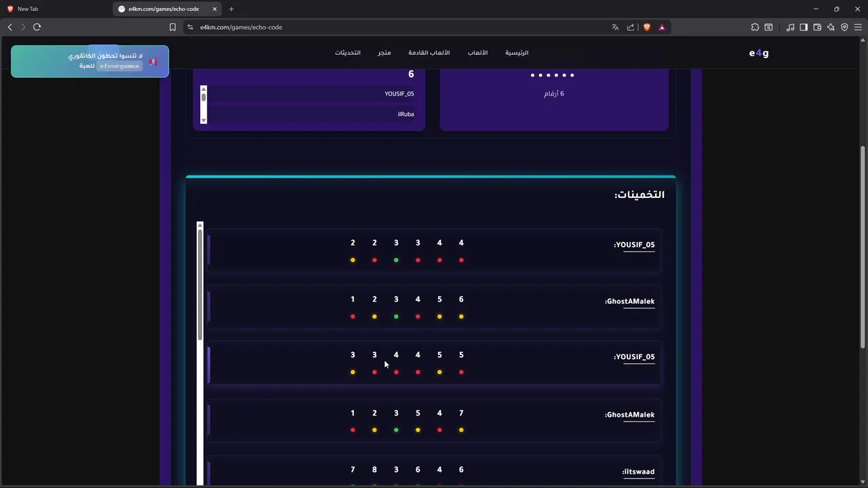Bookmark this page with the bookmark icon
The width and height of the screenshot is (868, 488).
click(172, 27)
